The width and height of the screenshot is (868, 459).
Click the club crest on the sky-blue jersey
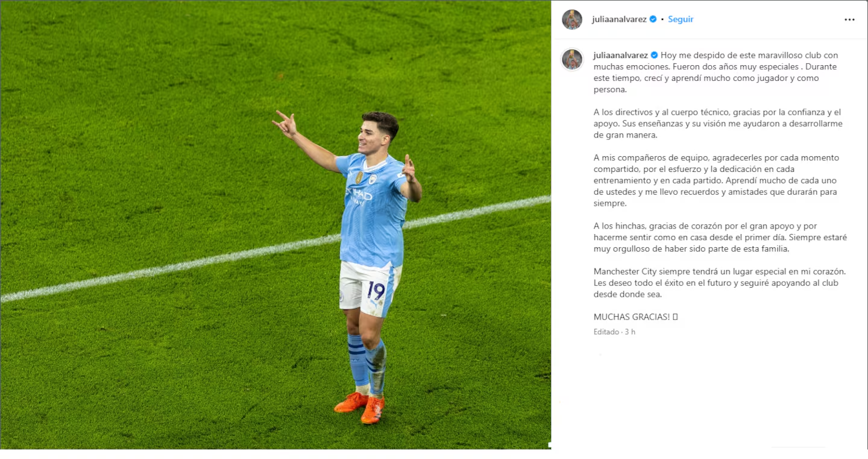click(373, 179)
